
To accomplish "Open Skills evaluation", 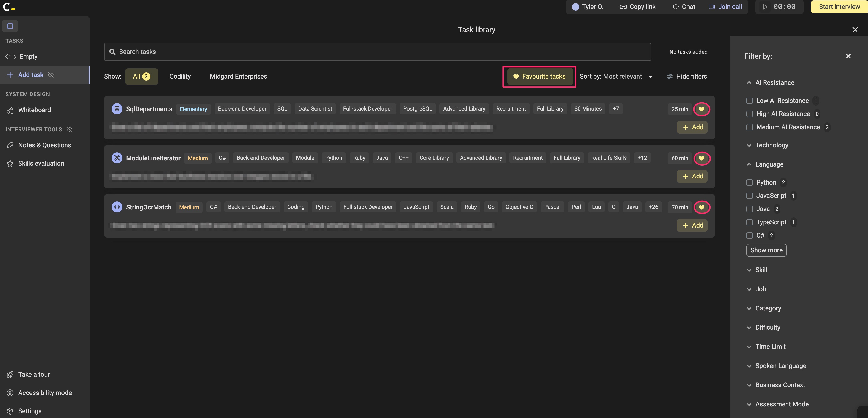I will (x=35, y=163).
